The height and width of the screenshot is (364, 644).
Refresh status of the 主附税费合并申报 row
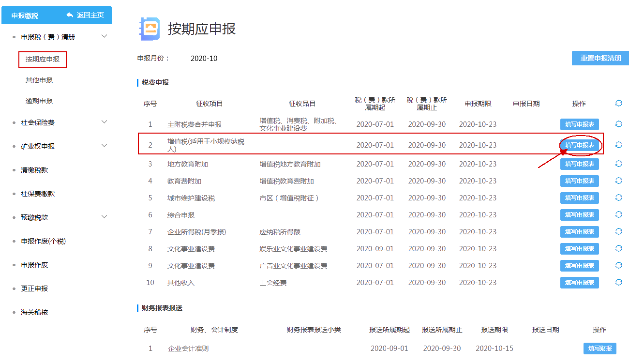618,124
